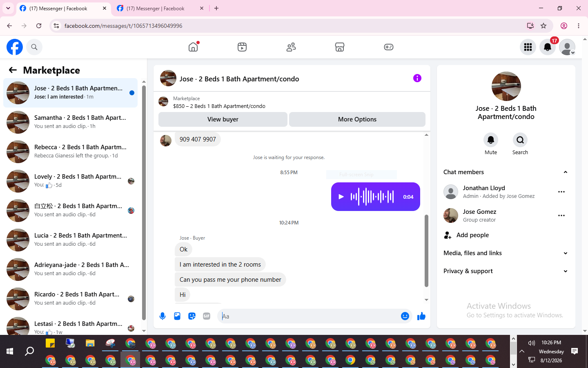Switch to the second Messenger browser tab
The height and width of the screenshot is (368, 588).
point(160,8)
